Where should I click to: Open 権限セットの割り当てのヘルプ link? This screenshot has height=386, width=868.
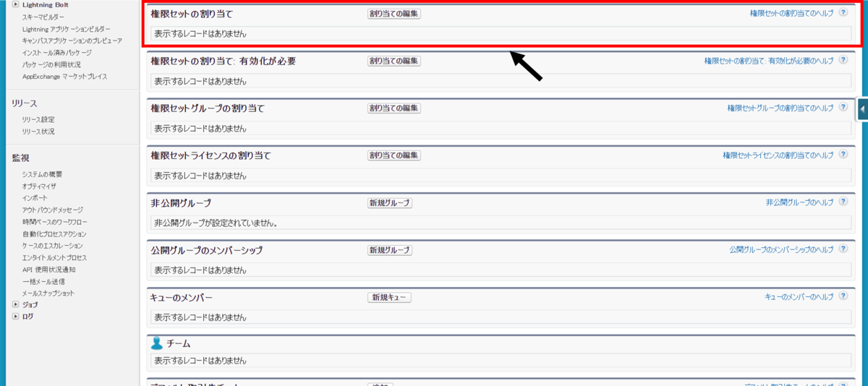pyautogui.click(x=791, y=14)
